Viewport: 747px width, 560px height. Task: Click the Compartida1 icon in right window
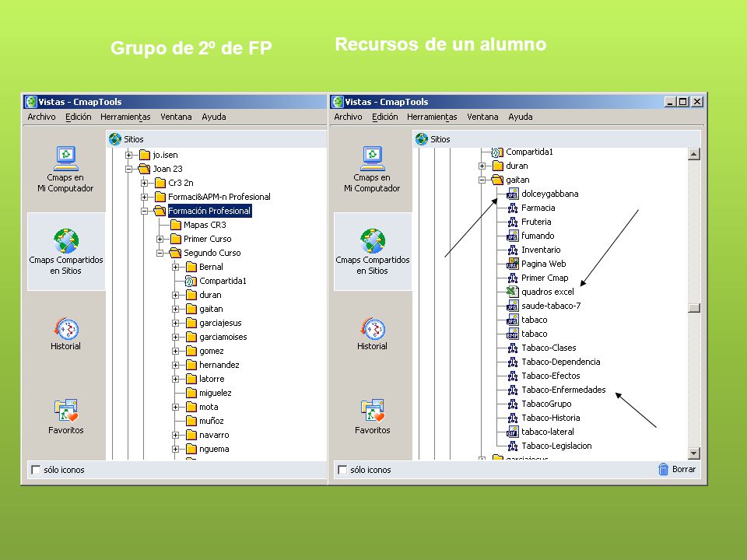pos(497,152)
